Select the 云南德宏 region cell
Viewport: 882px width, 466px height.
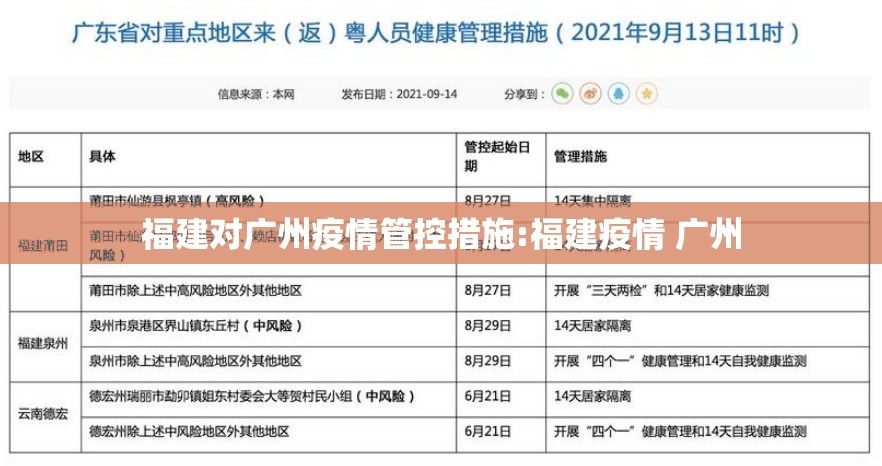[x=42, y=413]
